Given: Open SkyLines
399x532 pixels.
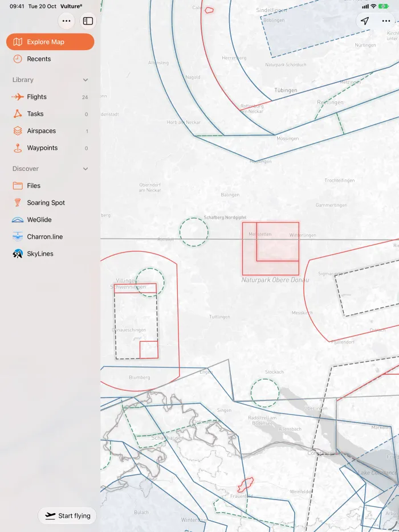Looking at the screenshot, I should click(x=50, y=253).
